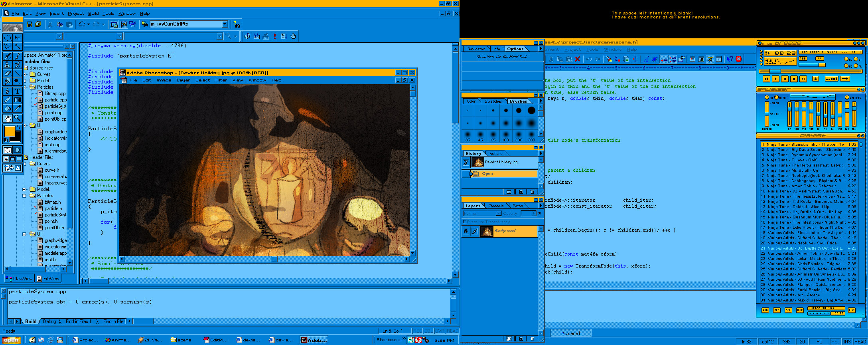
Task: Select the Rubber Stamp tool
Action: pos(8,64)
